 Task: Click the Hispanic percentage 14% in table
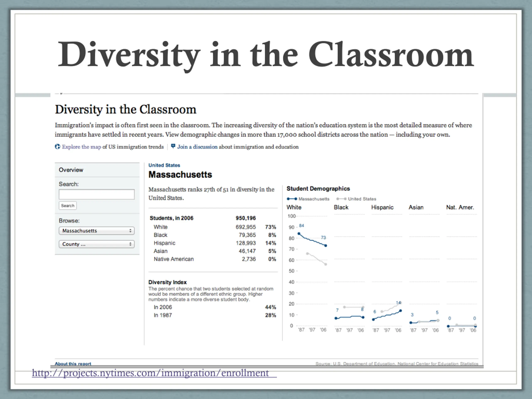[x=271, y=243]
